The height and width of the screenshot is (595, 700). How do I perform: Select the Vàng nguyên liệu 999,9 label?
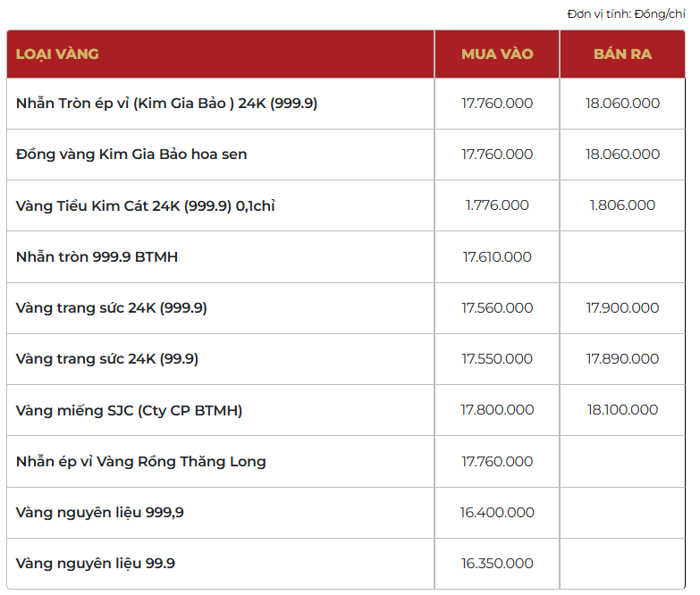point(100,513)
